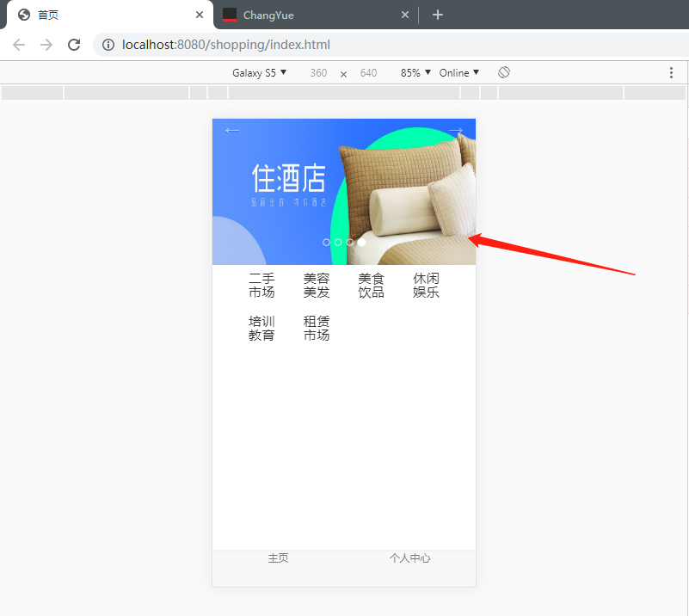Click the carousel left arrow
The image size is (689, 616).
click(231, 131)
